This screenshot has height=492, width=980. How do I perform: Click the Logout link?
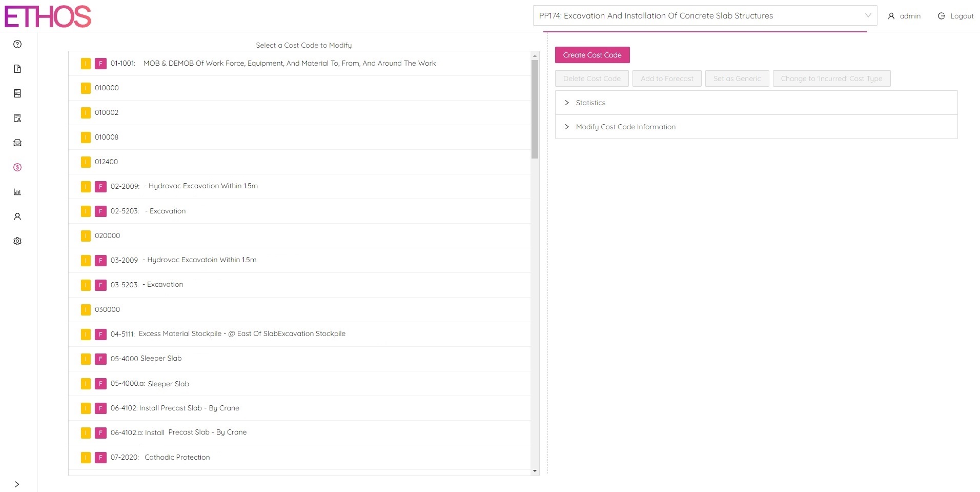point(956,16)
